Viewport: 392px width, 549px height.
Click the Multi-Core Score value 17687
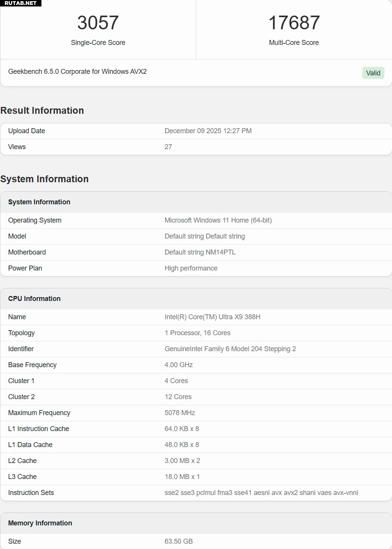tap(294, 23)
